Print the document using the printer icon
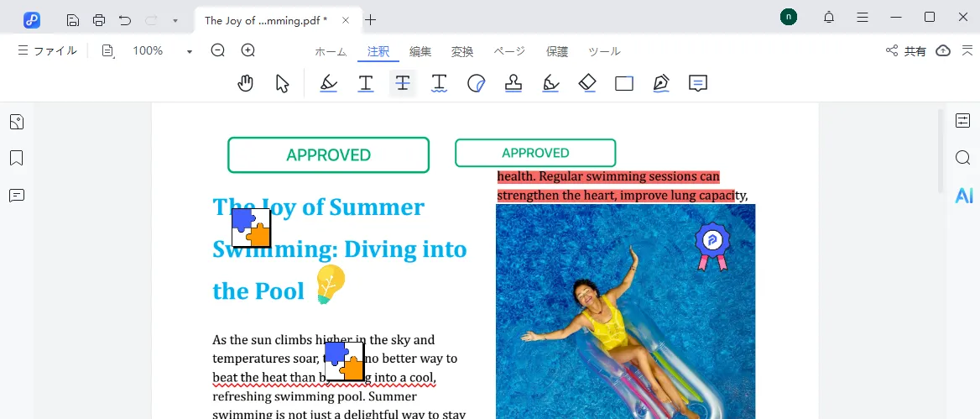Screen dimensions: 980x419 pos(99,20)
